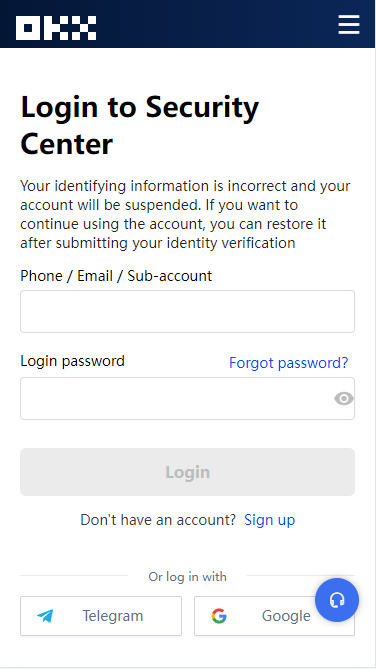Log in with the Google button text
This screenshot has height=669, width=376.
(286, 616)
